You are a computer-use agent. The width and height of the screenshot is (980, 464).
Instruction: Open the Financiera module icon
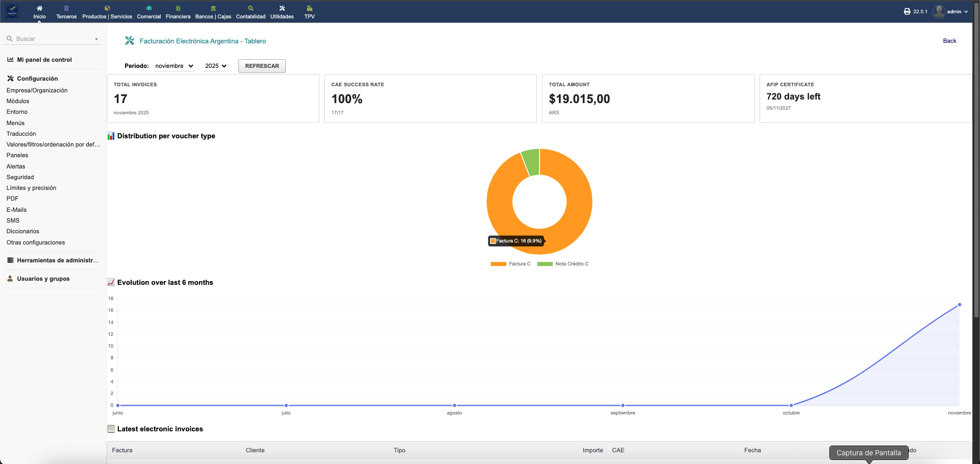coord(178,8)
